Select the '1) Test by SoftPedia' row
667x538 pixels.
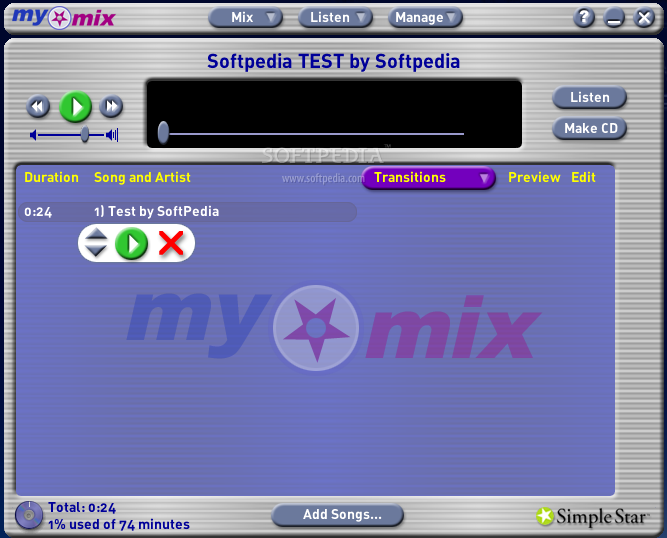188,212
